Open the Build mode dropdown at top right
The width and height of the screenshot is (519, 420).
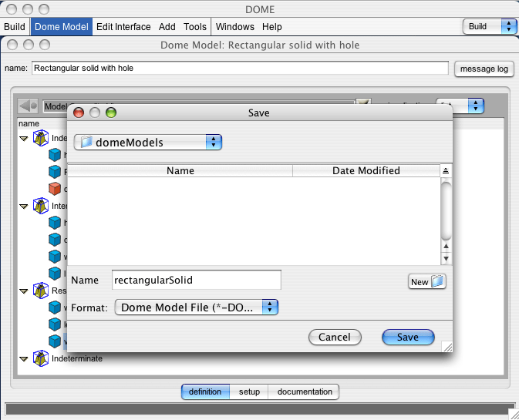(490, 26)
